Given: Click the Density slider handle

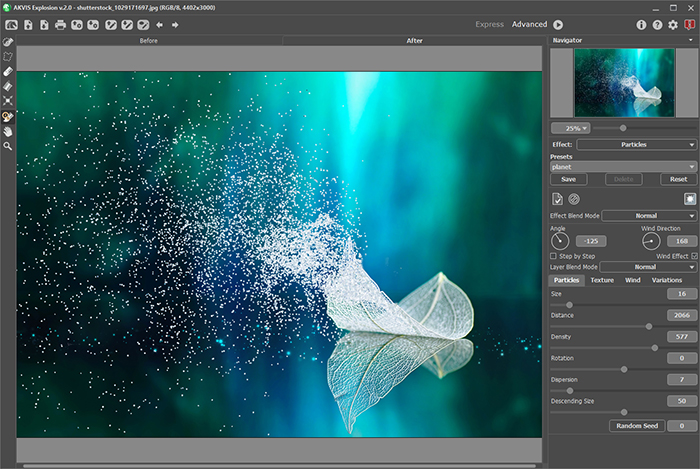Looking at the screenshot, I should 655,348.
